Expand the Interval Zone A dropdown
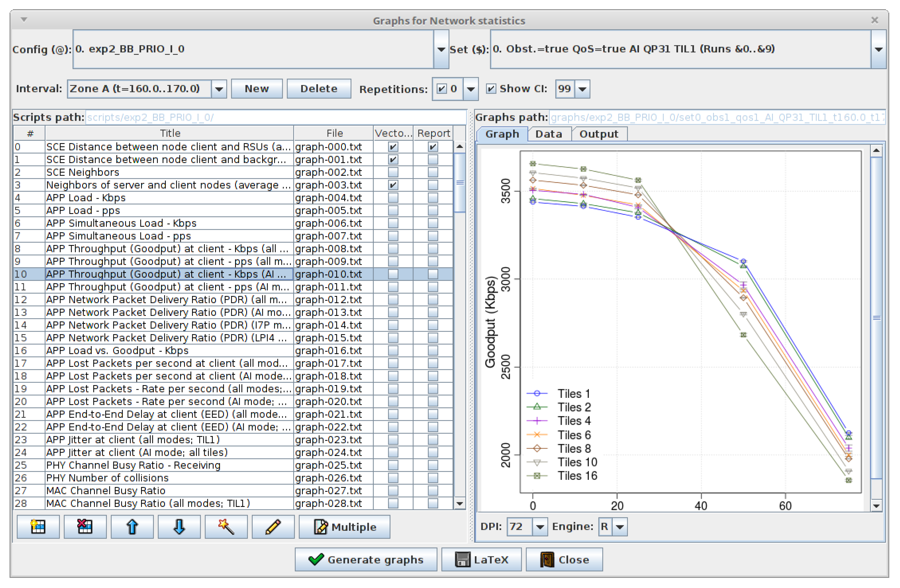 click(x=219, y=89)
